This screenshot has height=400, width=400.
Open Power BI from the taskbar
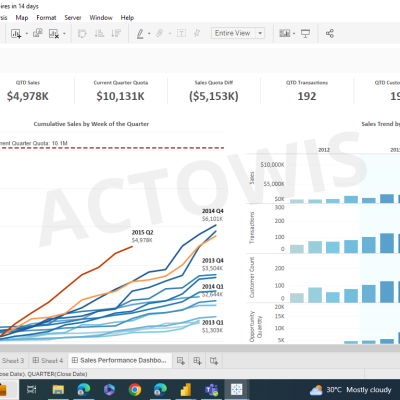(186, 389)
